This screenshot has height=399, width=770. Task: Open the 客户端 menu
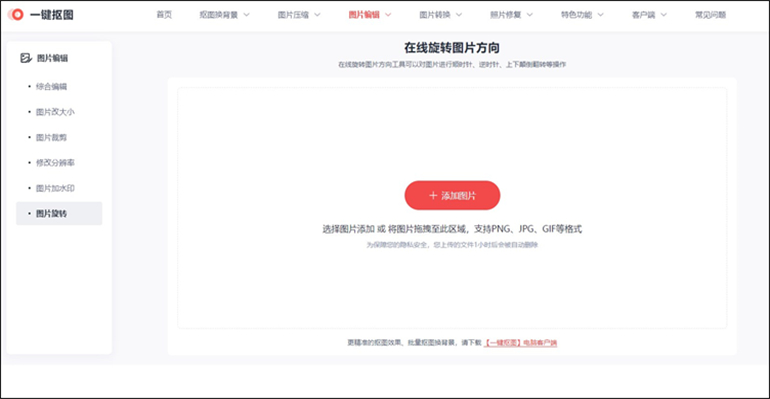tap(643, 15)
